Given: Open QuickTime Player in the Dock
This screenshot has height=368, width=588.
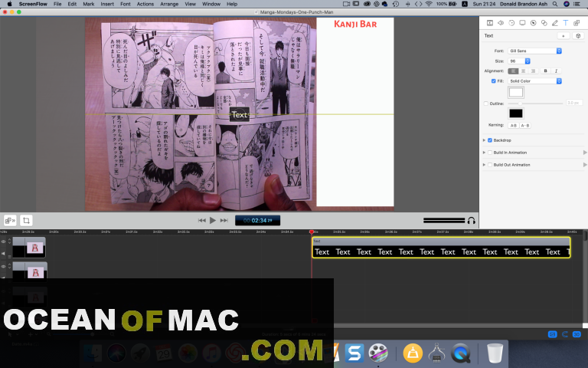Looking at the screenshot, I should tap(460, 353).
